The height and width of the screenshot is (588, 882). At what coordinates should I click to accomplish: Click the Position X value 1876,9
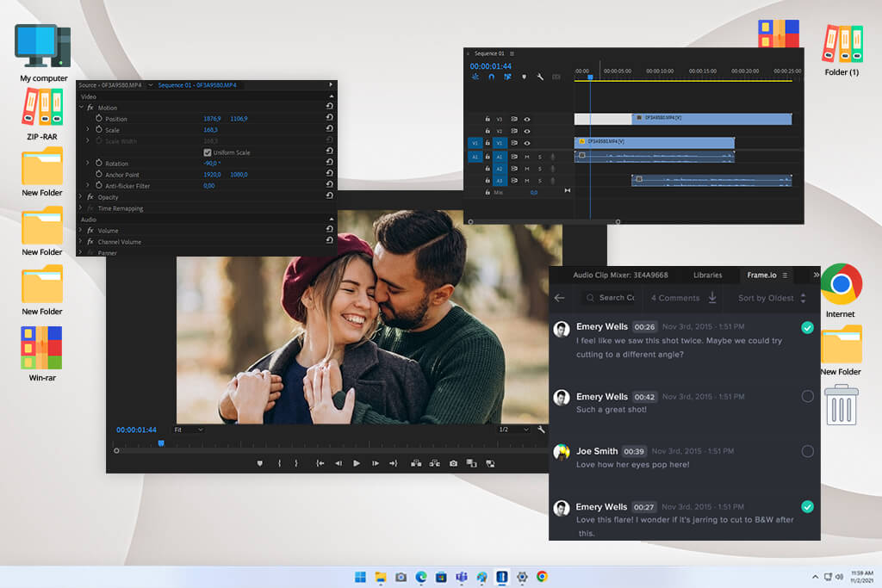[x=212, y=119]
